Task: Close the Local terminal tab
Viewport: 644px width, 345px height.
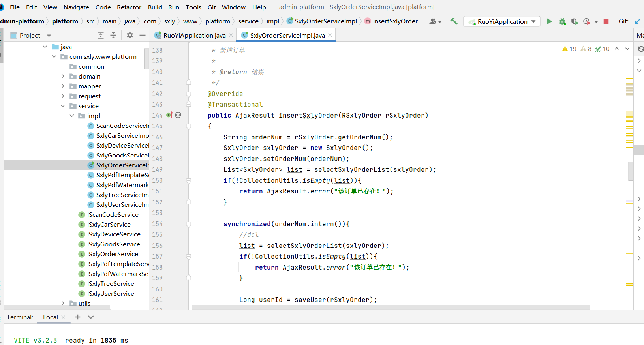Action: coord(63,317)
